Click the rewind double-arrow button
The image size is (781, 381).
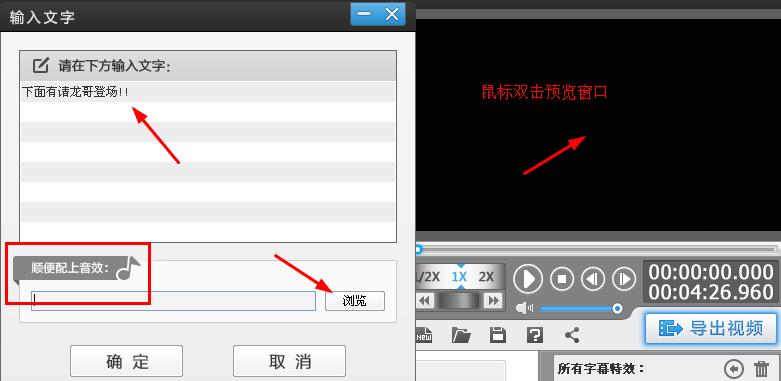tap(424, 300)
